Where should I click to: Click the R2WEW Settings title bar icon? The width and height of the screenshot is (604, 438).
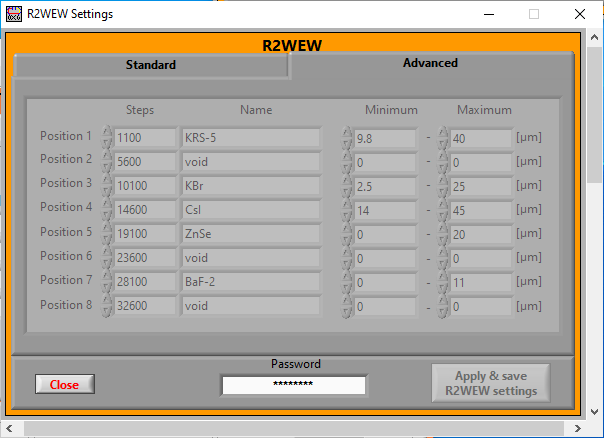pyautogui.click(x=14, y=14)
